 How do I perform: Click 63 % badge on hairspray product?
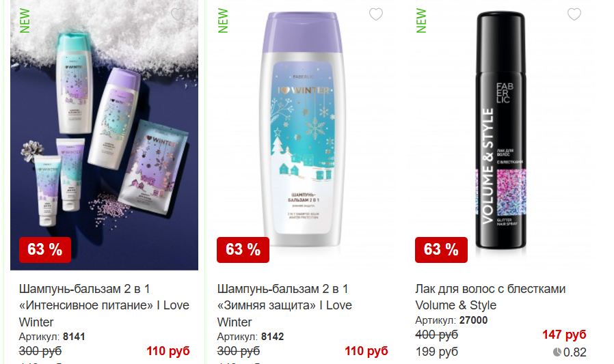pyautogui.click(x=441, y=249)
